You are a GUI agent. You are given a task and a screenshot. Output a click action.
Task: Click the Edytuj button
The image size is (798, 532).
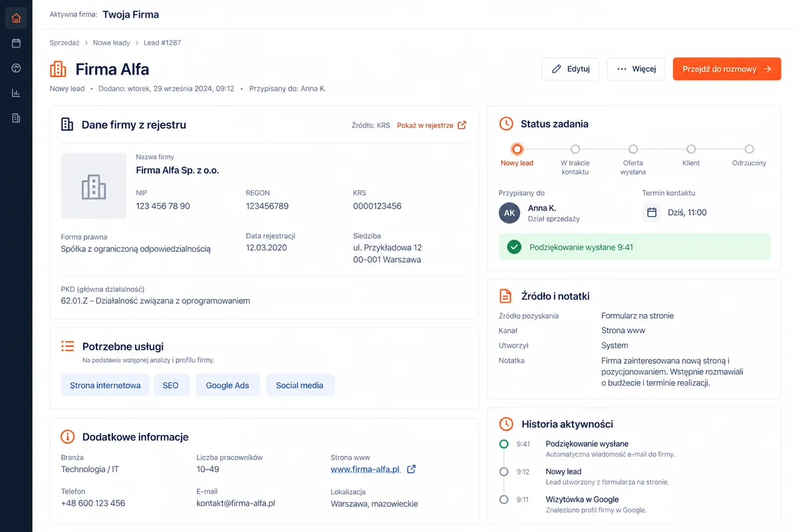tap(571, 69)
